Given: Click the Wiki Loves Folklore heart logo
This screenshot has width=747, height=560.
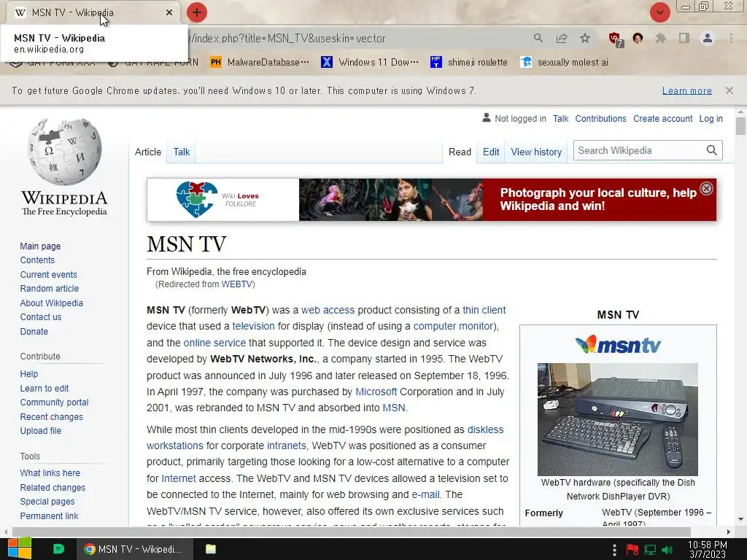Looking at the screenshot, I should [x=197, y=199].
